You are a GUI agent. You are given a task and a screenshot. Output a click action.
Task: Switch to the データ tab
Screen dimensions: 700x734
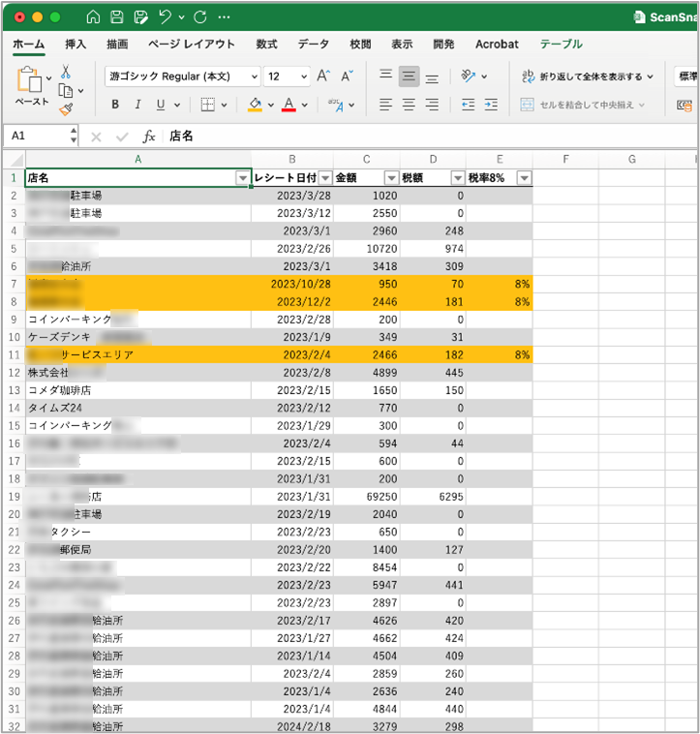point(314,44)
